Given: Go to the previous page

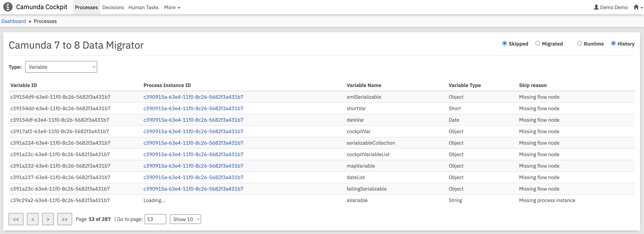Looking at the screenshot, I should pyautogui.click(x=33, y=219).
